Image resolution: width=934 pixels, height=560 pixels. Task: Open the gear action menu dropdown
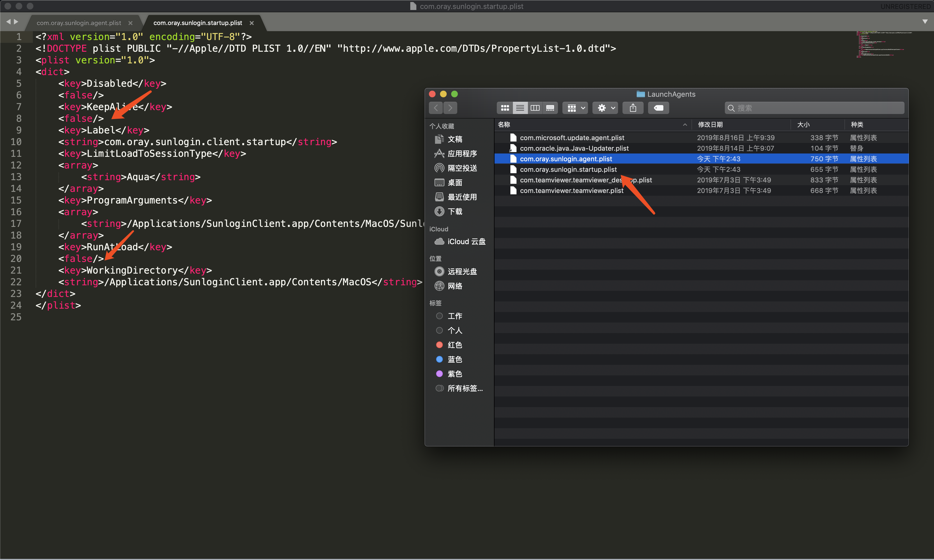click(605, 108)
